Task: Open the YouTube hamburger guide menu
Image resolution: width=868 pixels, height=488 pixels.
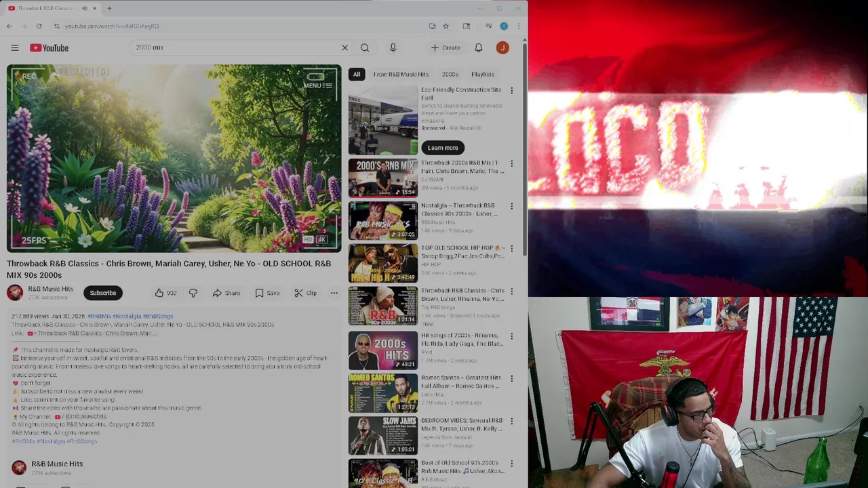Action: pyautogui.click(x=15, y=47)
